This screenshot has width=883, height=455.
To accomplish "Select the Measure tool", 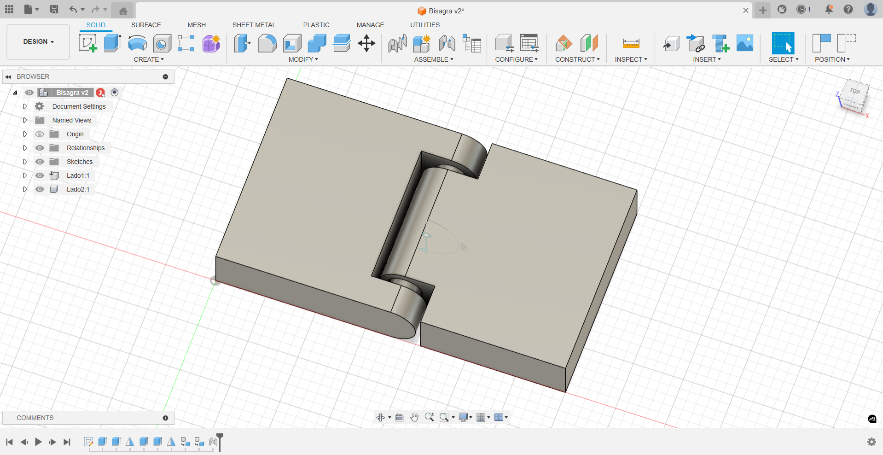I will point(631,43).
